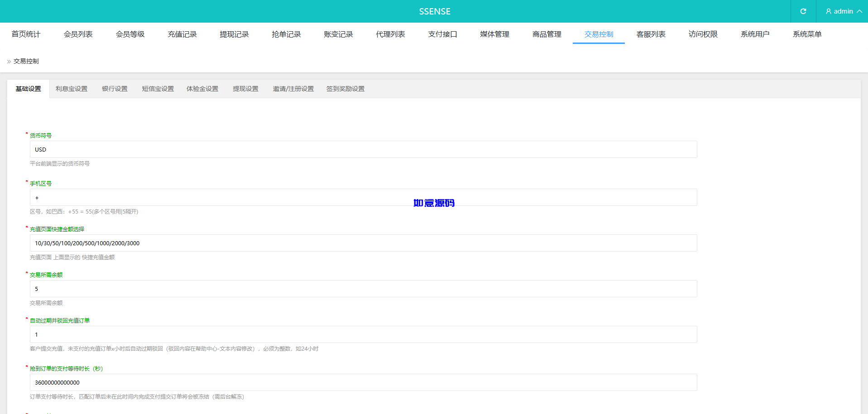
Task: Open the 短信宝设置 tab
Action: click(x=158, y=89)
